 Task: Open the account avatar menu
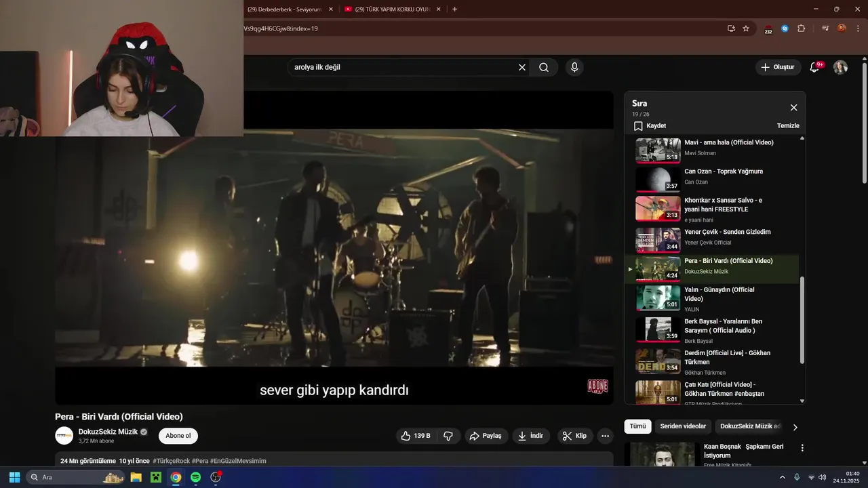pyautogui.click(x=840, y=67)
